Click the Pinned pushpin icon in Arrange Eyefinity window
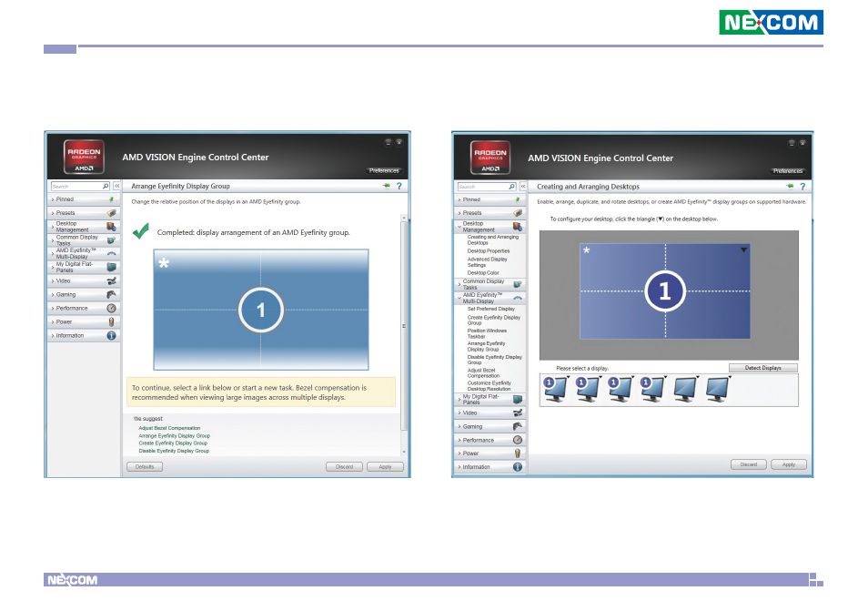Screen dimensions: 868x611 coord(111,199)
